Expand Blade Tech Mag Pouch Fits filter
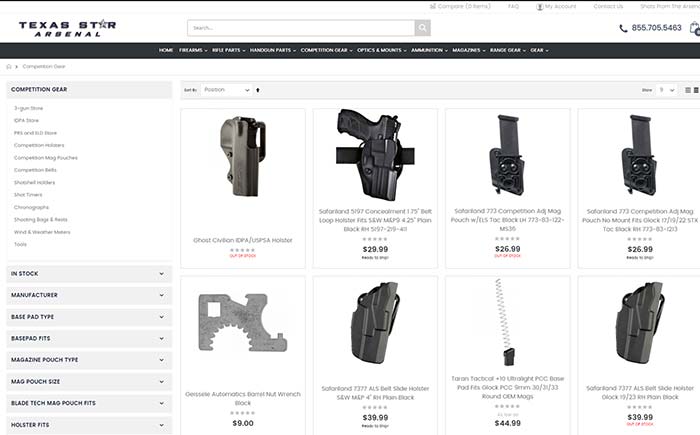The image size is (700, 435). [x=89, y=403]
